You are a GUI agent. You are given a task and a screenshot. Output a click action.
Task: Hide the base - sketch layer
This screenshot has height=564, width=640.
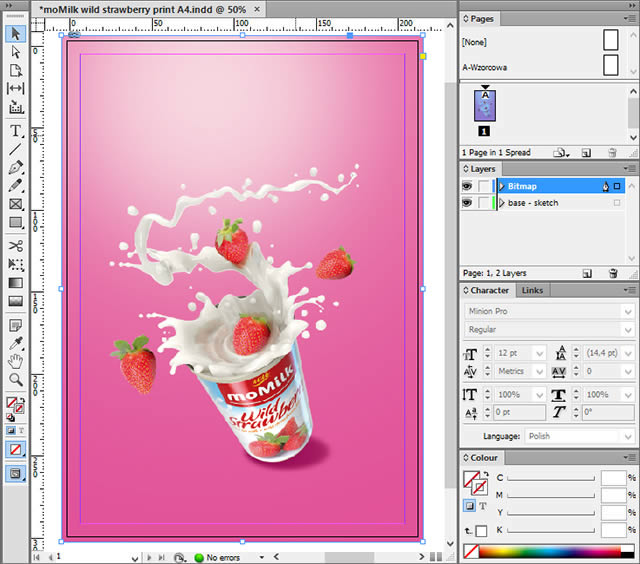tap(467, 202)
